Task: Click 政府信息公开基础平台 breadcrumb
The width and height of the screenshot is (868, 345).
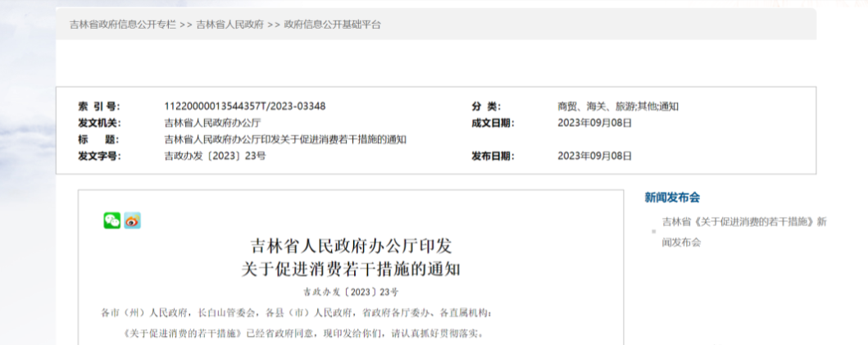Action: 332,25
